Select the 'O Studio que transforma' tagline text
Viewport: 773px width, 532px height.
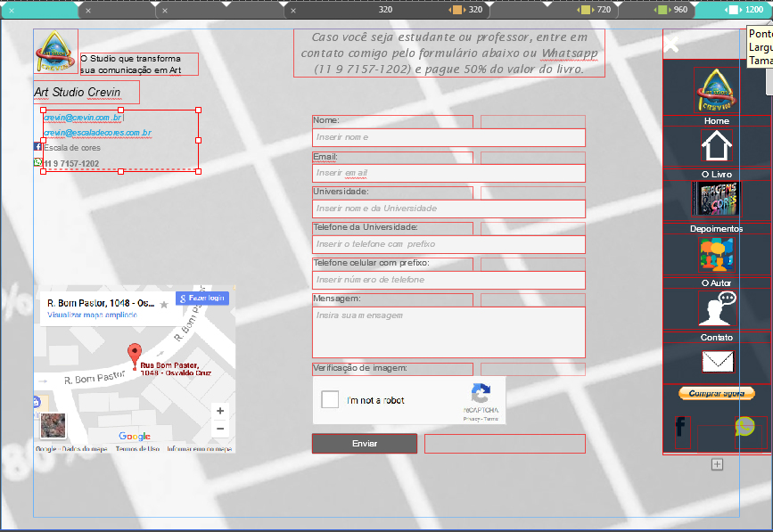pos(131,64)
